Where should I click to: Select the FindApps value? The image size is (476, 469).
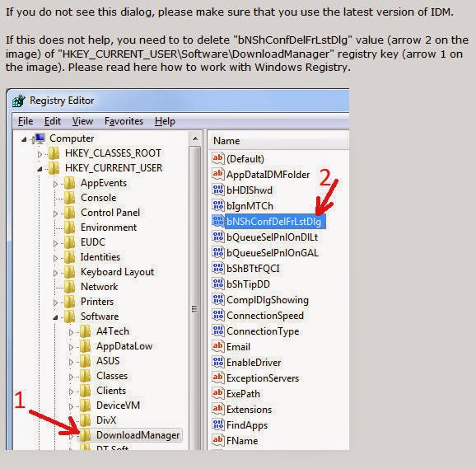coord(247,425)
